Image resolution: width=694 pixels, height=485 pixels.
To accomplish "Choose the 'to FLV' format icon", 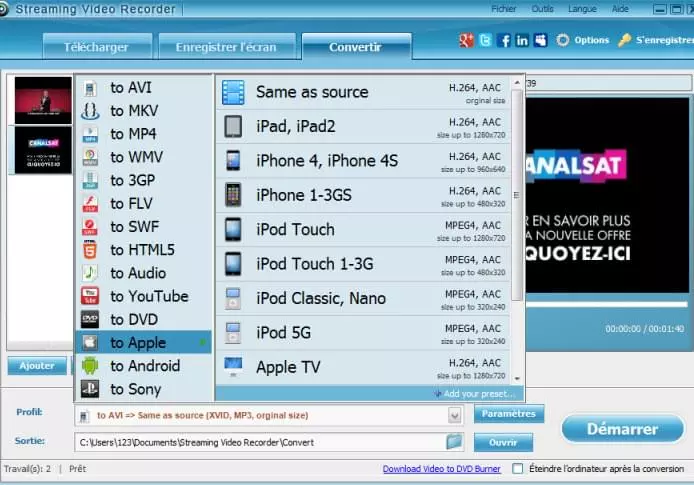I will click(90, 204).
